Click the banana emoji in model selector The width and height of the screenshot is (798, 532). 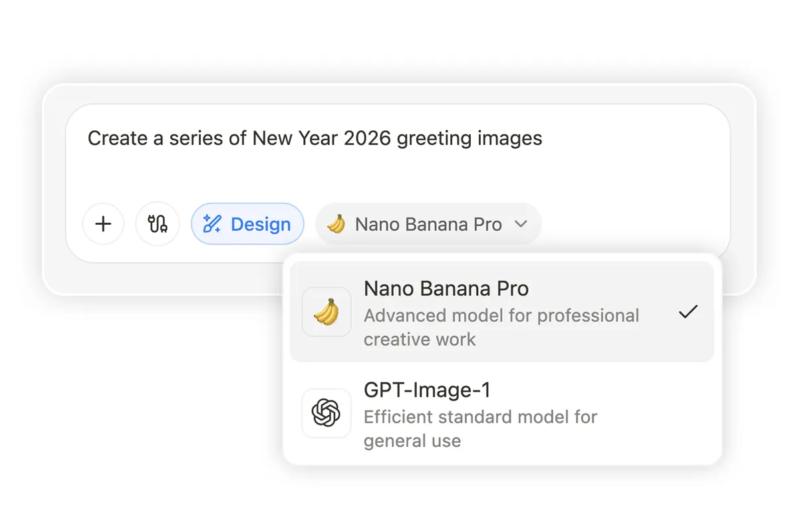[x=336, y=224]
